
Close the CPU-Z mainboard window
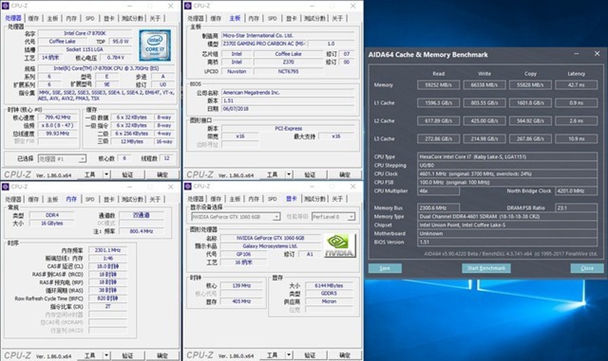[x=353, y=6]
